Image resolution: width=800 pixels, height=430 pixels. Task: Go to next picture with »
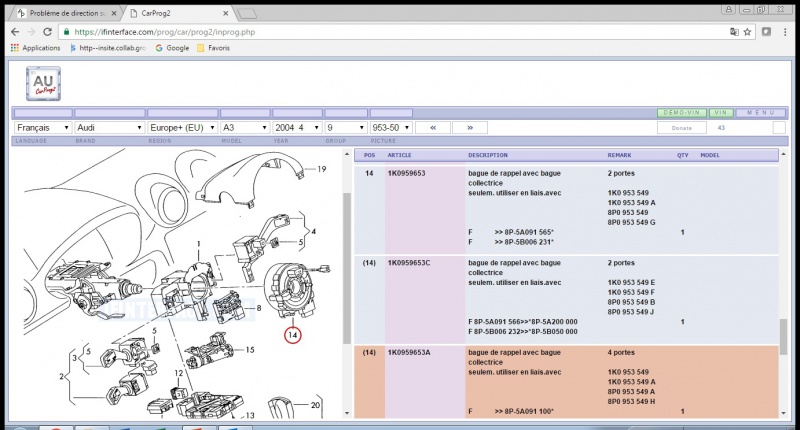(x=470, y=128)
